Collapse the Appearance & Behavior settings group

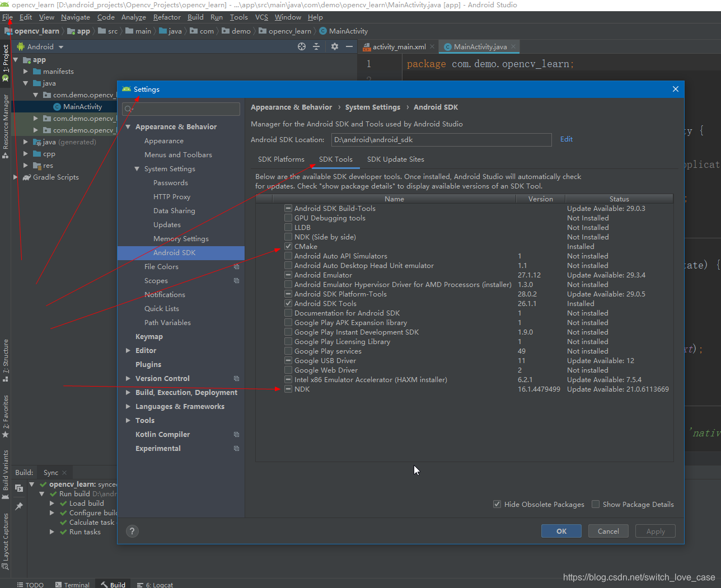point(128,127)
